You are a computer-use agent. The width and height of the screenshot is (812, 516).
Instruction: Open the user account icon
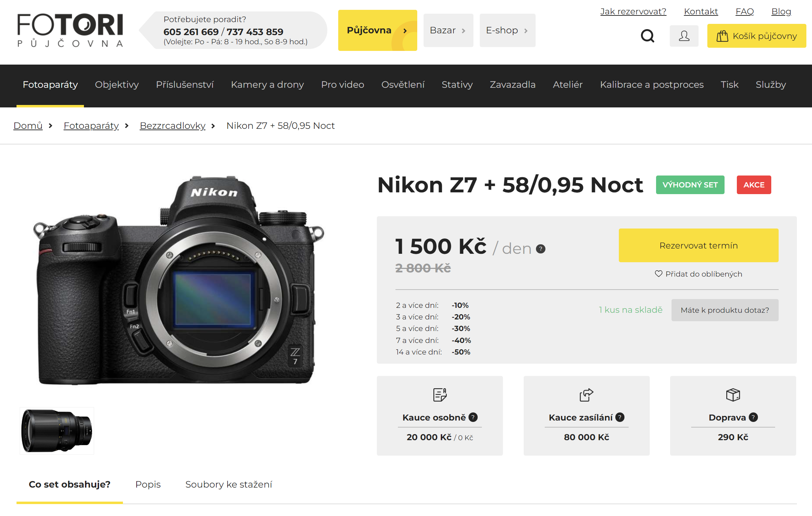click(x=684, y=36)
